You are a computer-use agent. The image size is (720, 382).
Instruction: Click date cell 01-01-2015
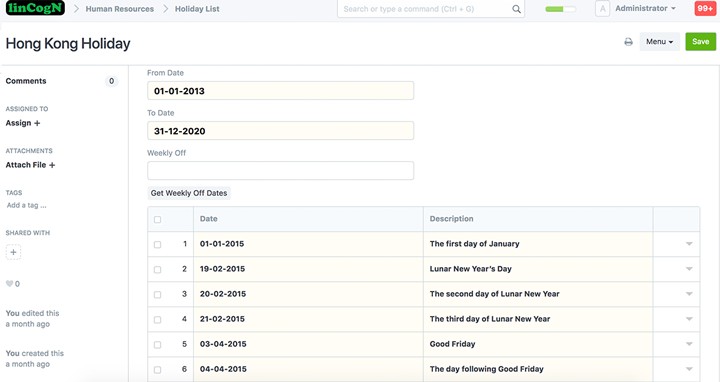point(308,244)
